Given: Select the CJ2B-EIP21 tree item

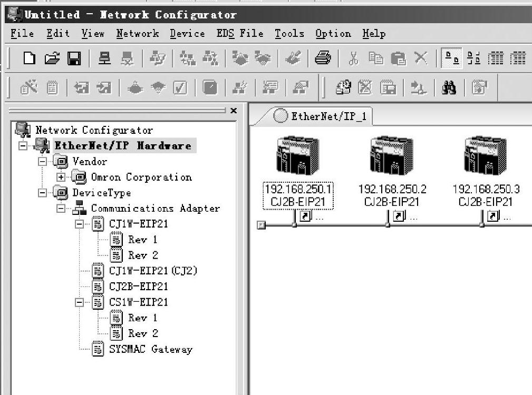Looking at the screenshot, I should [139, 287].
